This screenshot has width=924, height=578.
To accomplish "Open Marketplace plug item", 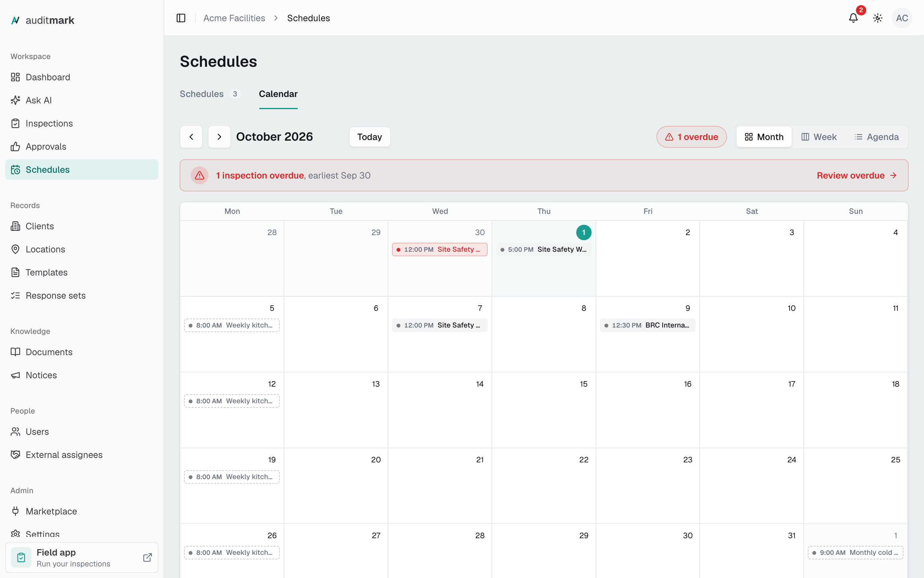I will 82,512.
